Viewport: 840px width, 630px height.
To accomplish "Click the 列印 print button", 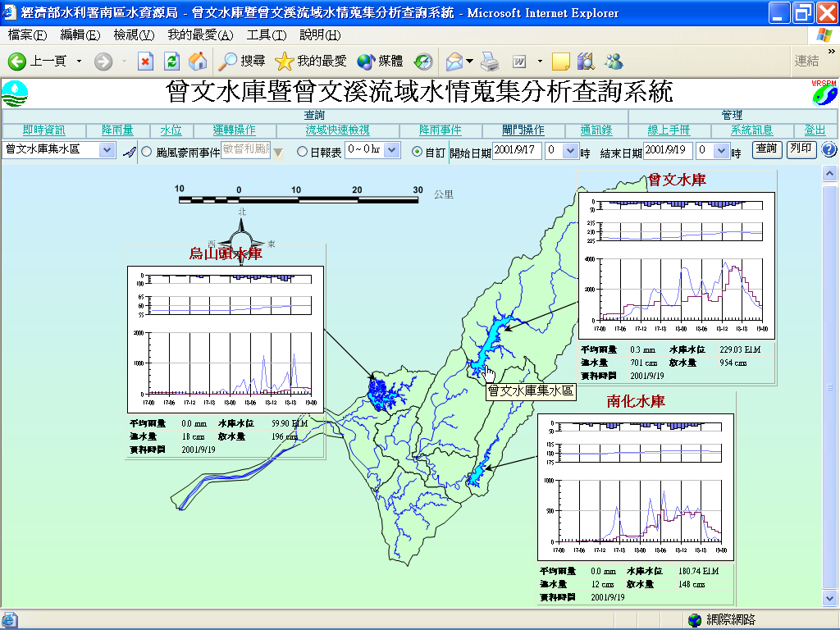I will (801, 149).
